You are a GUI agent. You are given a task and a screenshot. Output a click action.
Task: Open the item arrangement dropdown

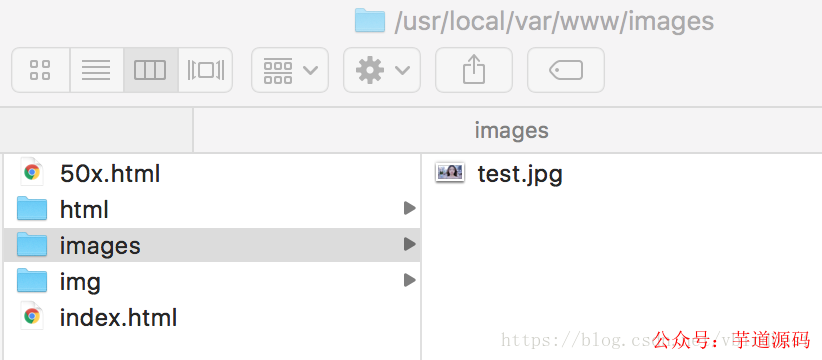pyautogui.click(x=290, y=70)
